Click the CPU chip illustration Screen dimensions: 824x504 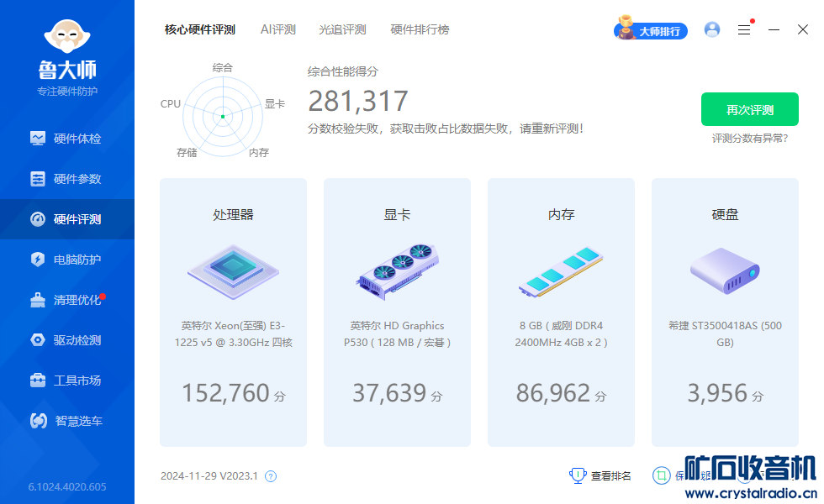pyautogui.click(x=234, y=272)
